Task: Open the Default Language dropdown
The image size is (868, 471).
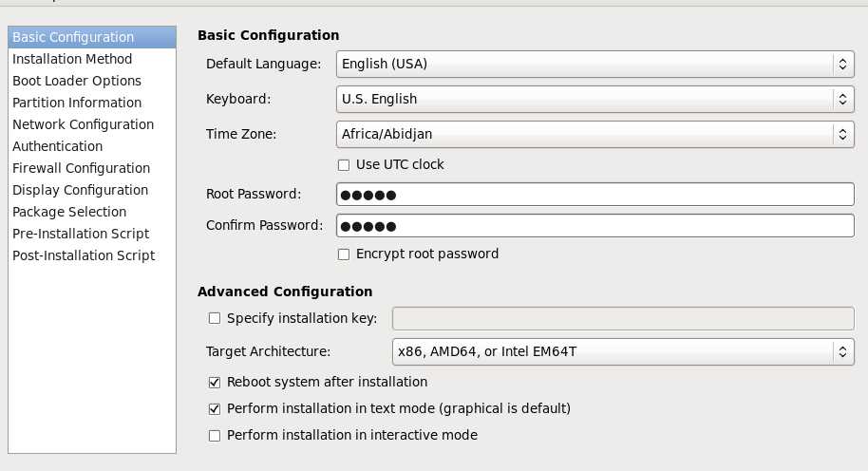Action: point(595,65)
